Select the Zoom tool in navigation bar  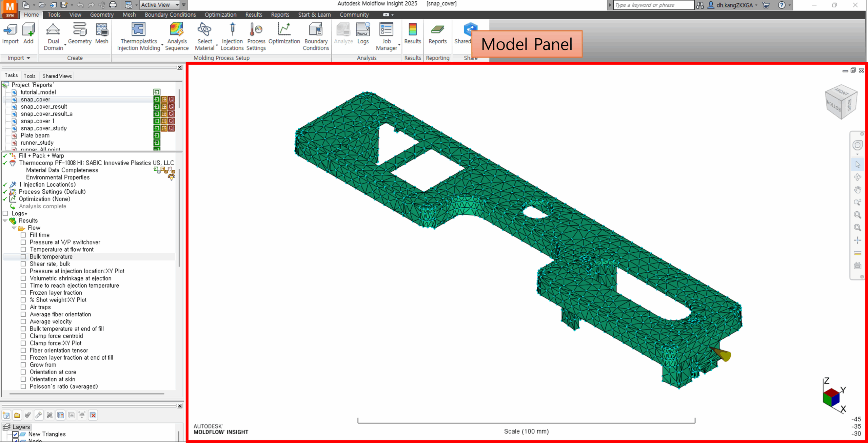pyautogui.click(x=857, y=202)
